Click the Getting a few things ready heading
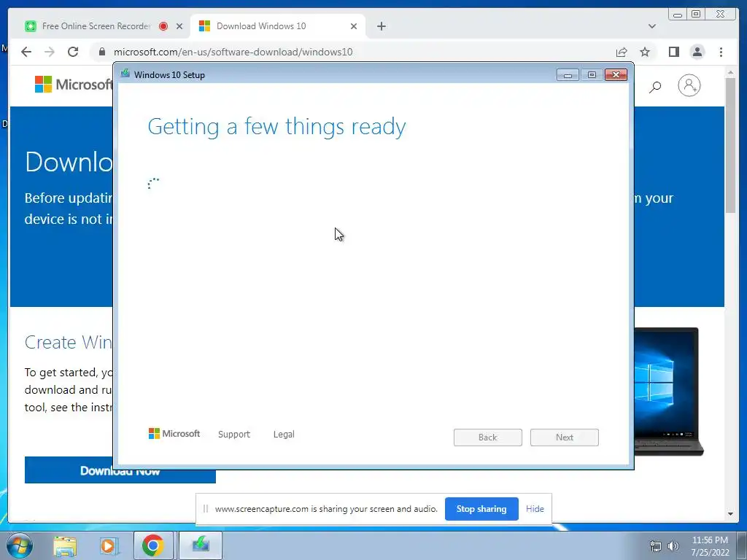The width and height of the screenshot is (747, 560). (x=276, y=127)
